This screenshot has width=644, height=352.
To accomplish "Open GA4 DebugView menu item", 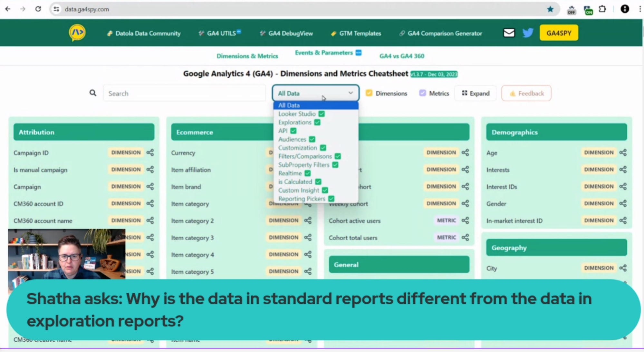I will click(286, 33).
